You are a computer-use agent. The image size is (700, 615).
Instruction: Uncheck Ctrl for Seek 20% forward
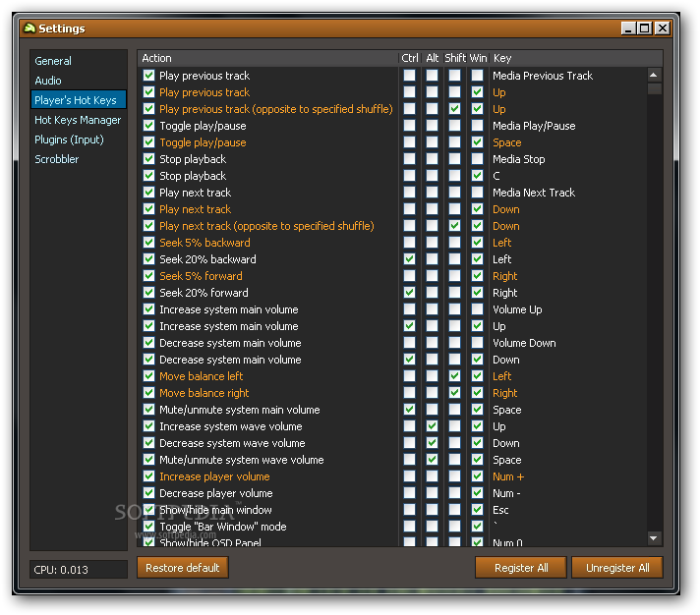[x=409, y=293]
